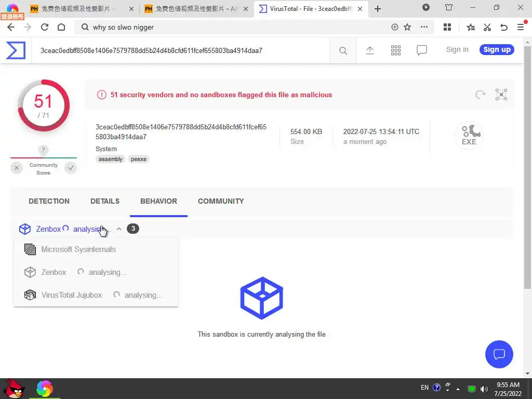Click the circular dropdown icon in title bar

coord(426,7)
